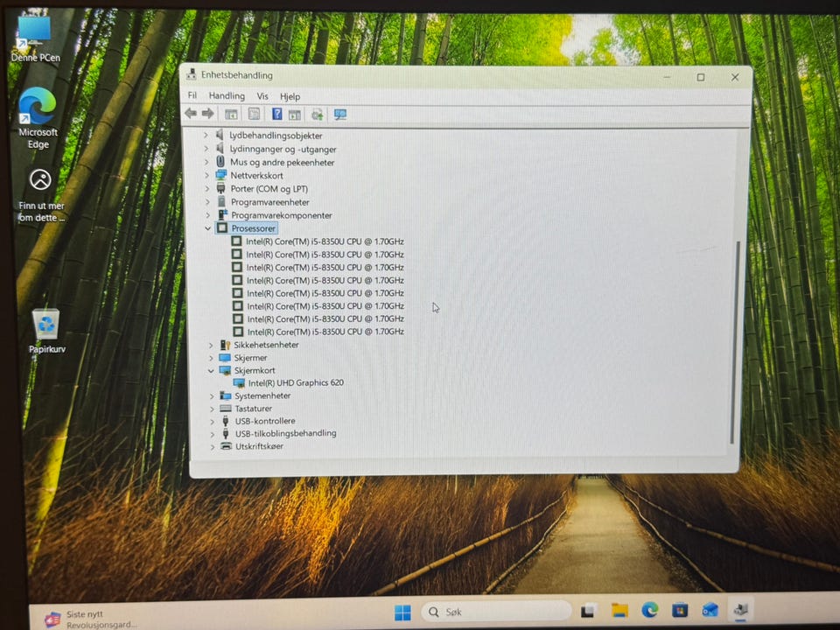Viewport: 840px width, 630px height.
Task: Expand the Lydbehandlingsobjekter node
Action: [x=206, y=135]
